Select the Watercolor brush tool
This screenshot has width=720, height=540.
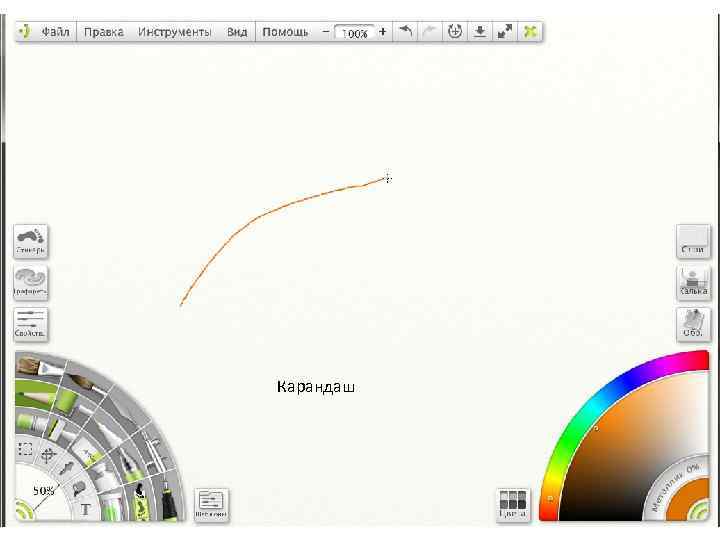click(x=87, y=382)
